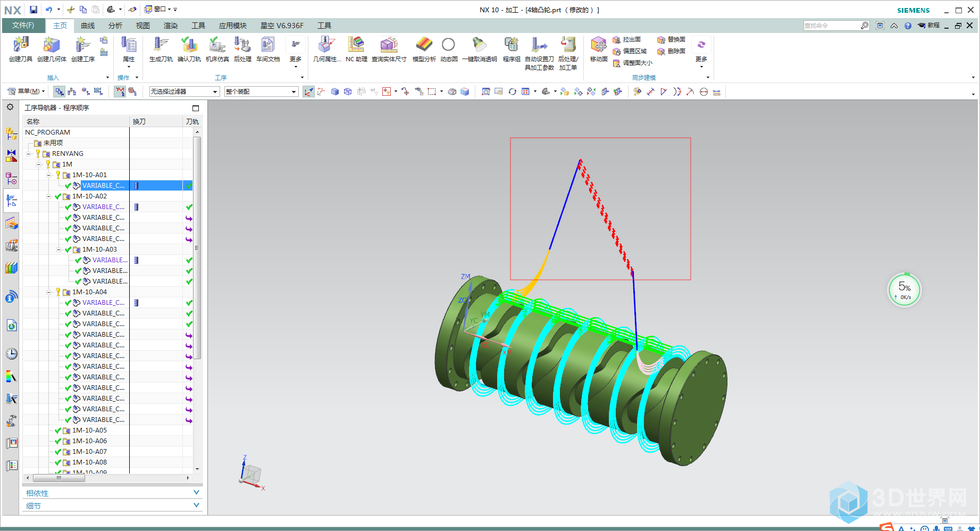Switch to the Render (渲染) tab
This screenshot has width=980, height=531.
(170, 26)
